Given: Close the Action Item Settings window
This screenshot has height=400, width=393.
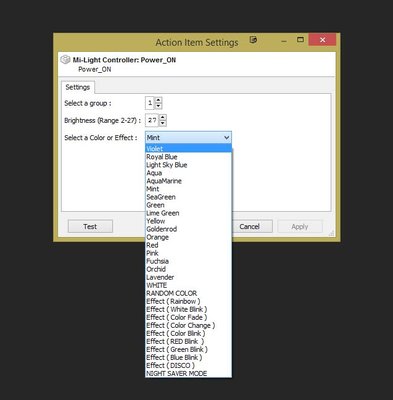Looking at the screenshot, I should pyautogui.click(x=322, y=40).
